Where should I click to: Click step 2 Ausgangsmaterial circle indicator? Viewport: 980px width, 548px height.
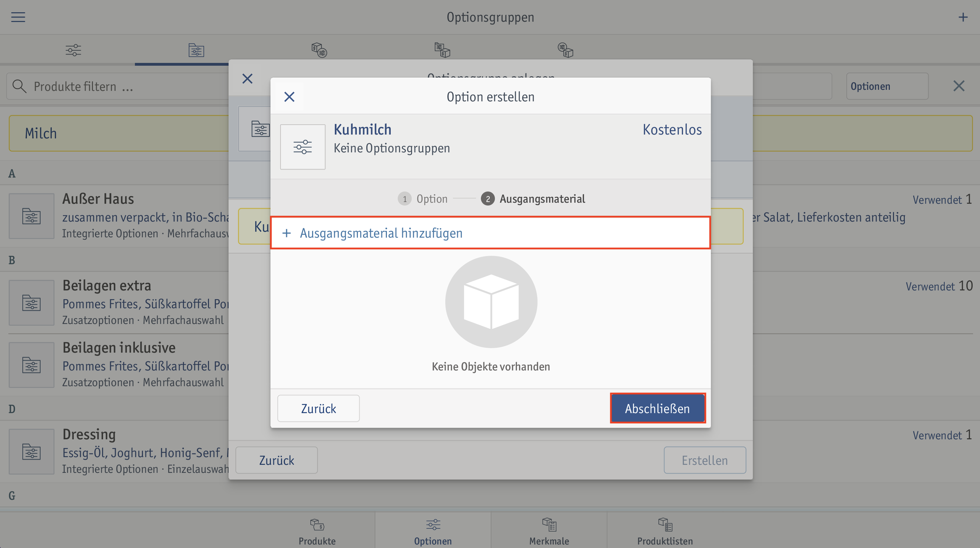click(488, 198)
